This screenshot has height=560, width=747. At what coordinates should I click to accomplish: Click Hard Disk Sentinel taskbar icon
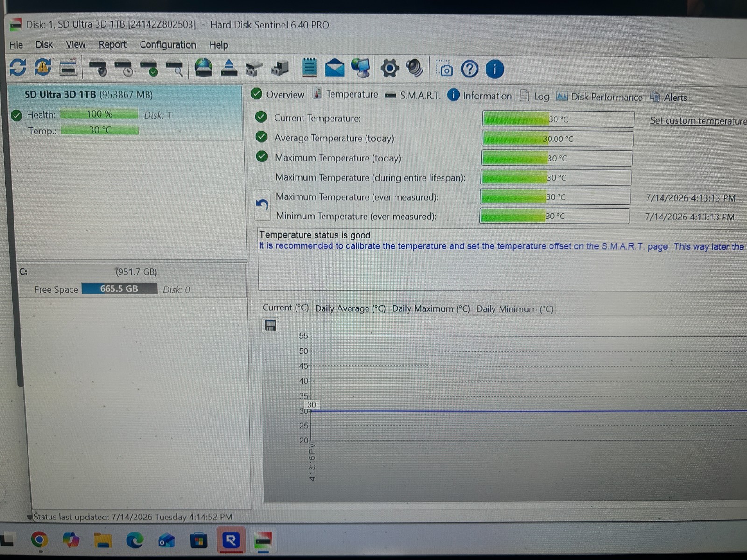tap(263, 541)
